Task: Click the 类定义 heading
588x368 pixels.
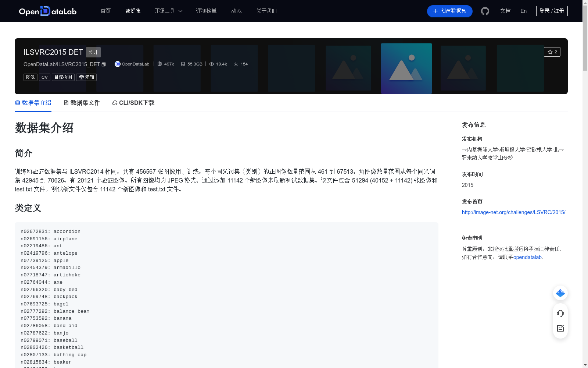Action: [x=28, y=208]
